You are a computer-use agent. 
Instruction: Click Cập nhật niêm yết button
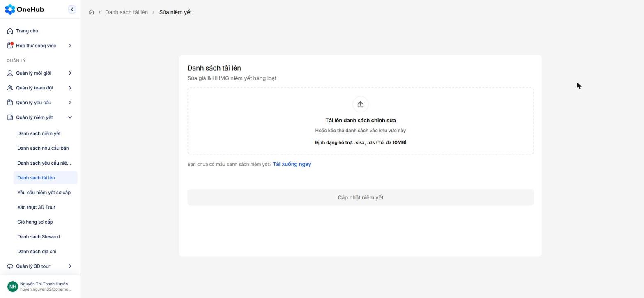point(360,197)
